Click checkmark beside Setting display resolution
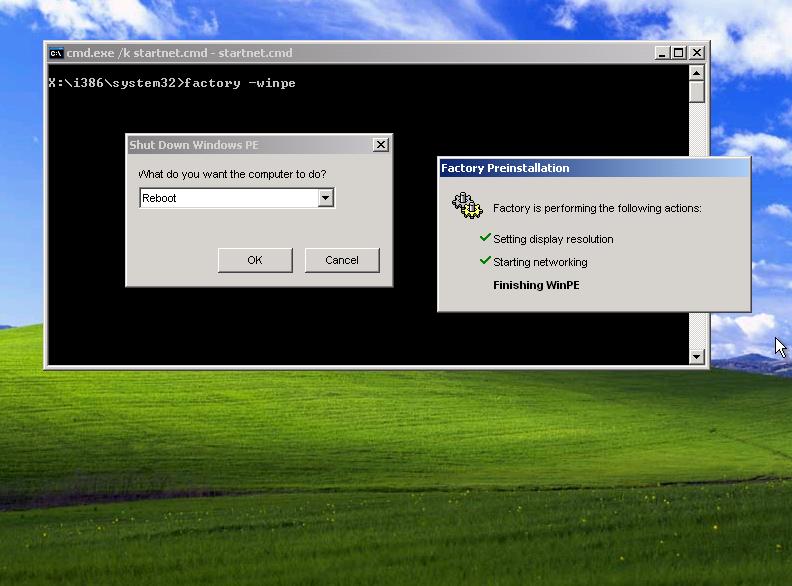 click(x=485, y=237)
